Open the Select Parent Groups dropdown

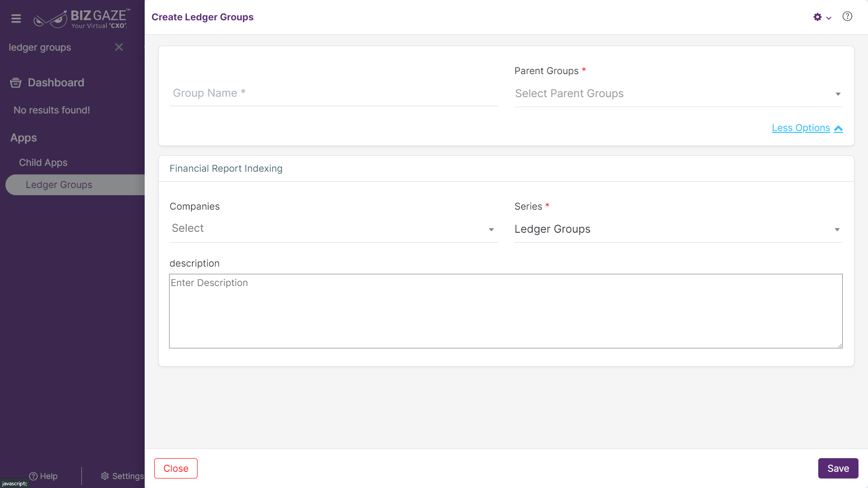678,94
